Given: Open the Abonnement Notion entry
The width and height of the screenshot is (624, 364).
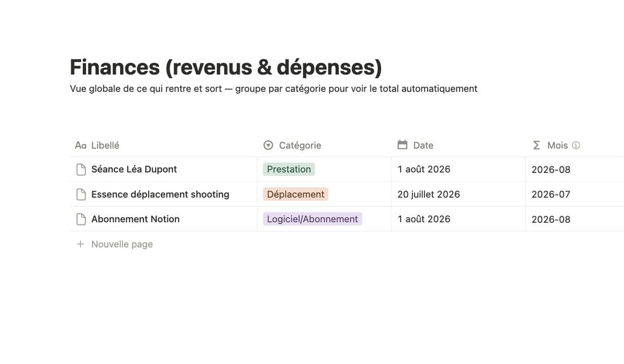Looking at the screenshot, I should click(136, 219).
